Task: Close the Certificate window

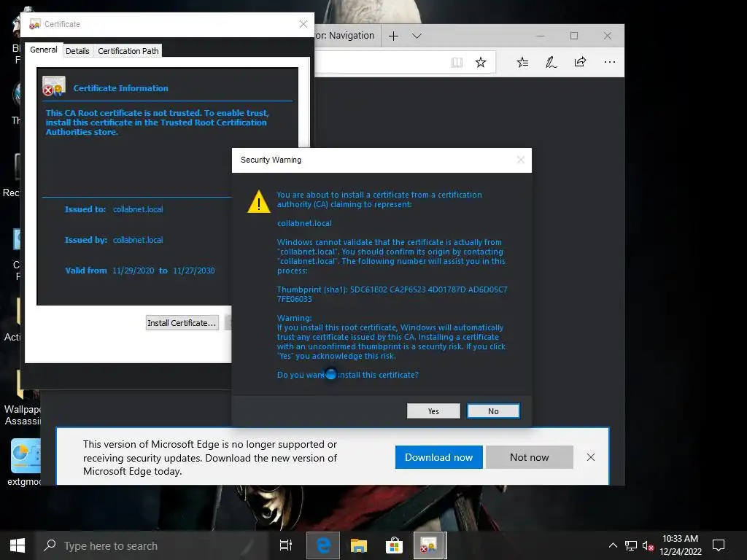Action: [303, 24]
